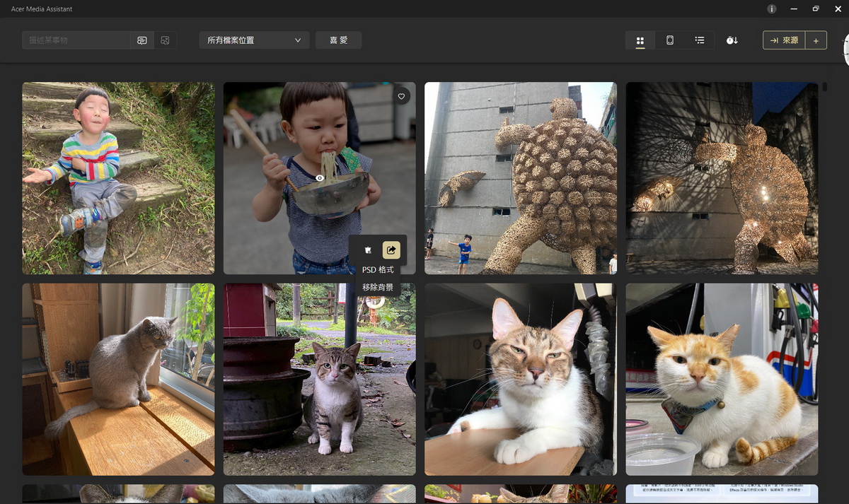The image size is (849, 504).
Task: Click the 來源 source button
Action: 784,40
